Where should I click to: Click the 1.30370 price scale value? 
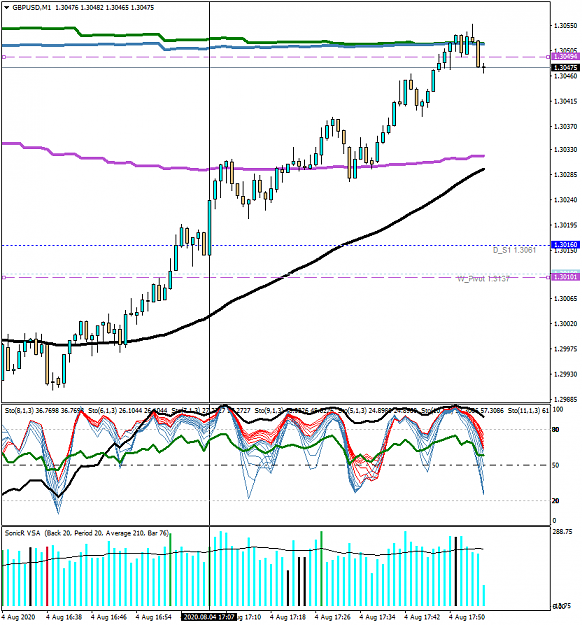[566, 126]
